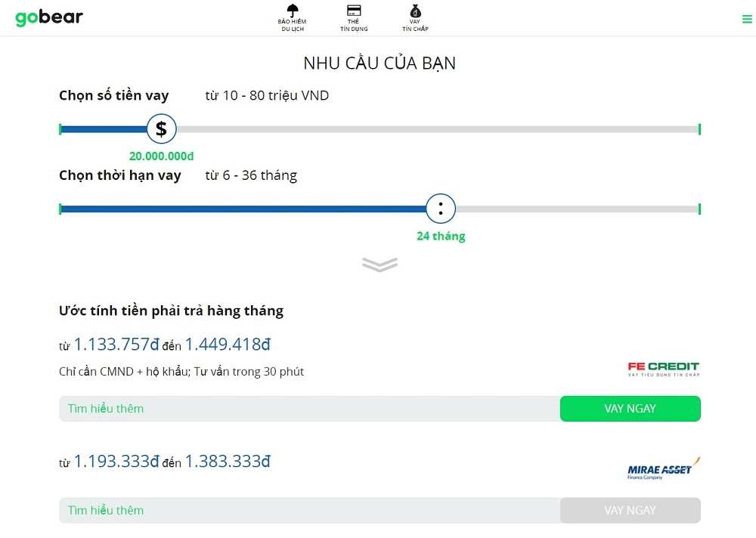
Task: Open the Vay tín chấp money bag icon
Action: (x=414, y=12)
